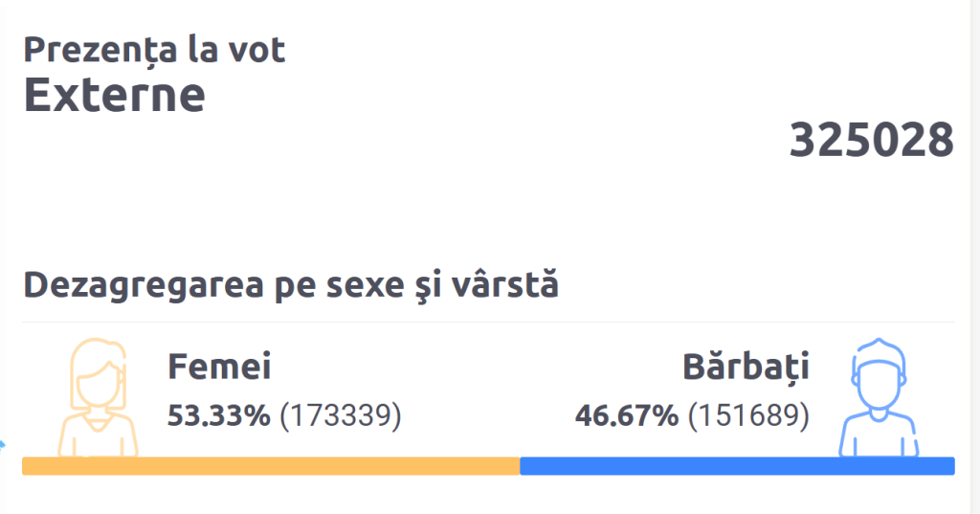The image size is (980, 514).
Task: Click the 53.33% women percentage
Action: pos(219,416)
